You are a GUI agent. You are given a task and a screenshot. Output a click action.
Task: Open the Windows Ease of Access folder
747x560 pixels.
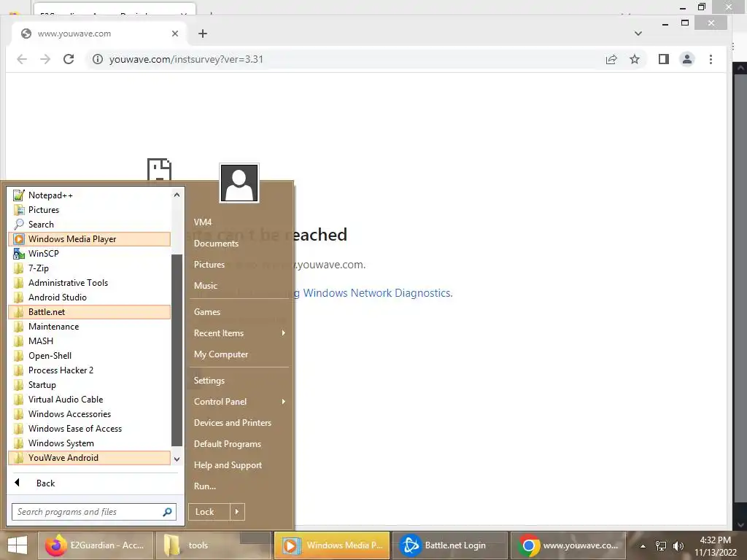click(x=90, y=429)
